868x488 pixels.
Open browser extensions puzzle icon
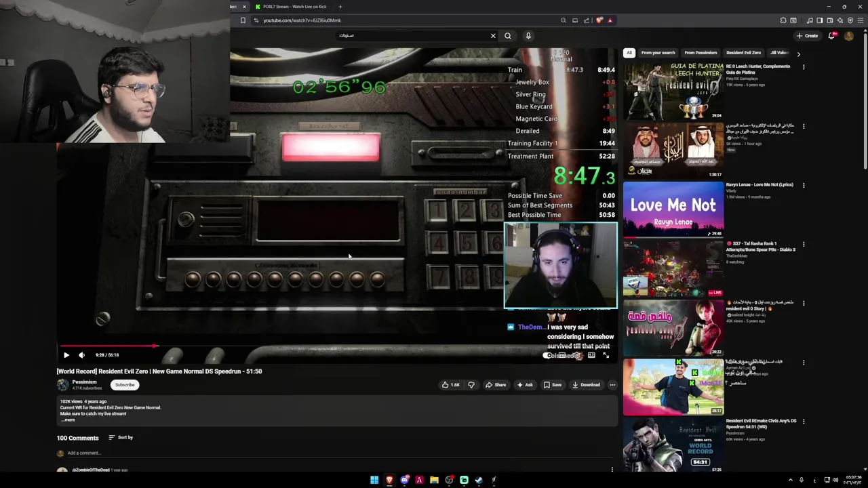pyautogui.click(x=783, y=20)
